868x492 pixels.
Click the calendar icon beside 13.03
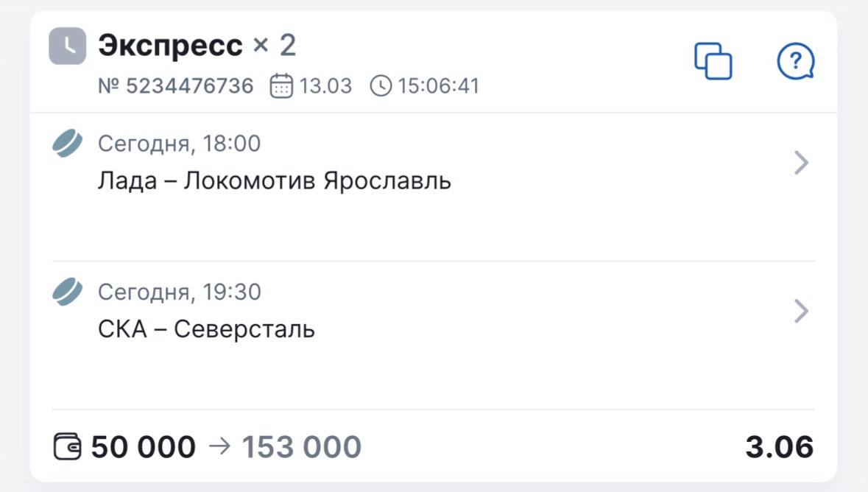[281, 86]
